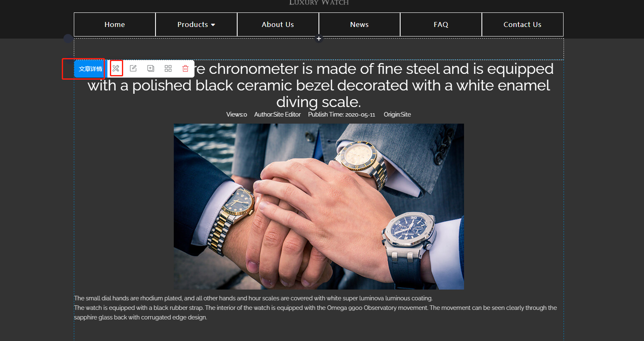644x341 pixels.
Task: Click the edit pencil icon in component toolbar
Action: click(133, 68)
